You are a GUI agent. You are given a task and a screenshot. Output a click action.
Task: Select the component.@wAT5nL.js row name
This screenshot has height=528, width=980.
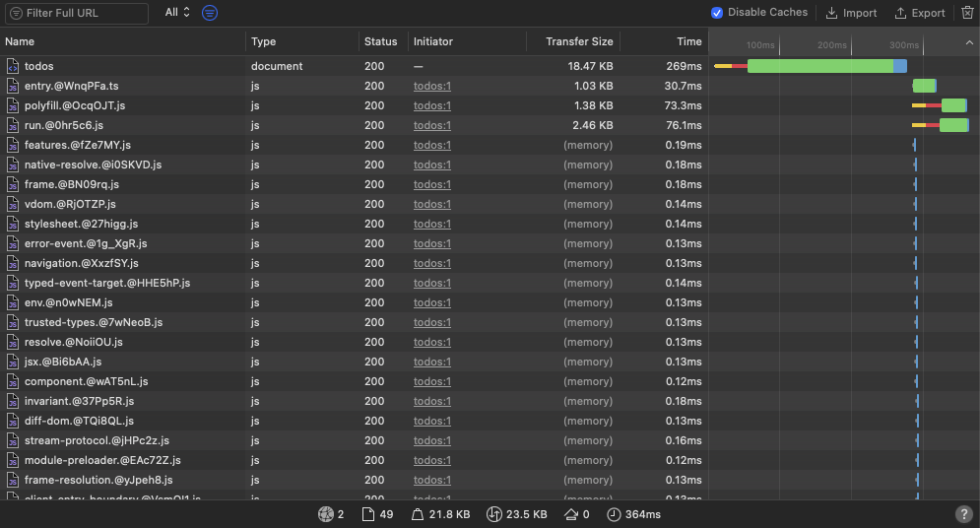coord(87,381)
